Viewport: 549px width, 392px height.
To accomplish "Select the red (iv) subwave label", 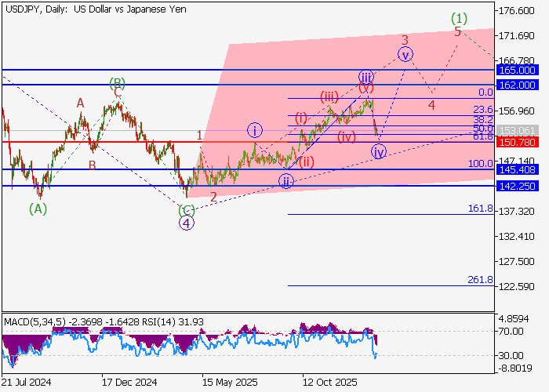I will [x=347, y=136].
